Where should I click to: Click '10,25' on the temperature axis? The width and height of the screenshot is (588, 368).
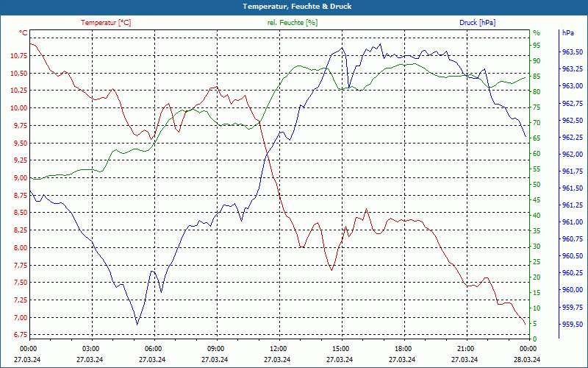tap(19, 91)
